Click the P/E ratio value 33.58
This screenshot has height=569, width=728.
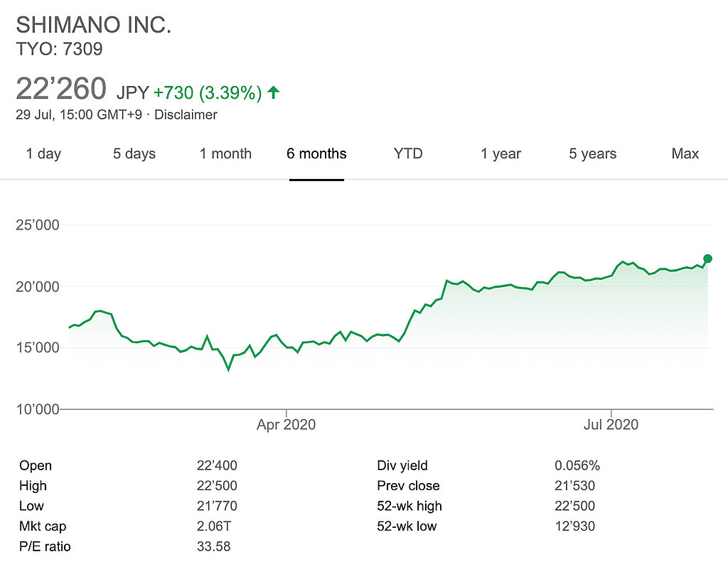pyautogui.click(x=213, y=546)
